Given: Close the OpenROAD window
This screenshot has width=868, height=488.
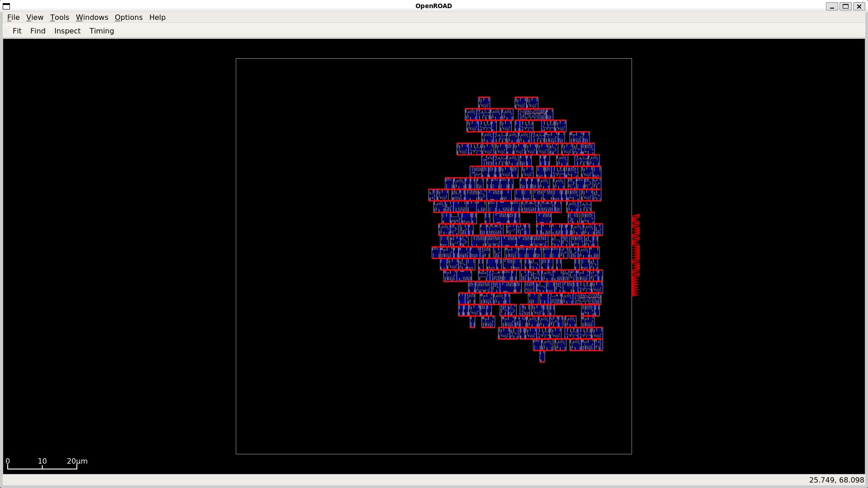Looking at the screenshot, I should tap(859, 6).
